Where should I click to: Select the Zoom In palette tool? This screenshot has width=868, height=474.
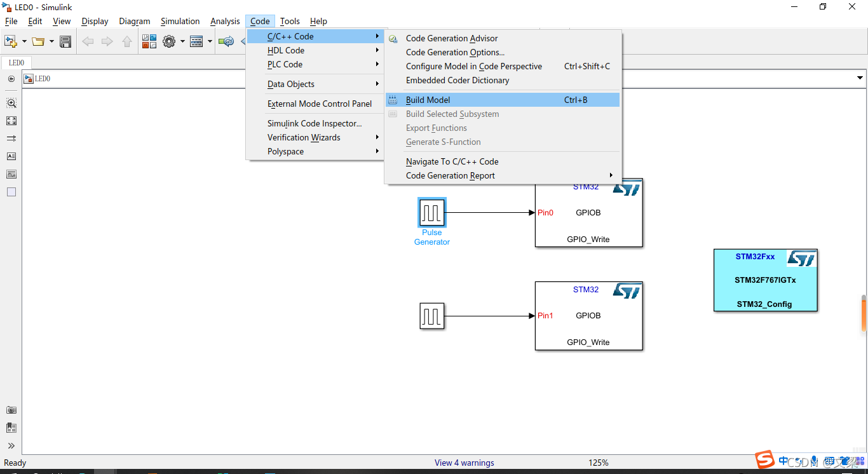11,103
